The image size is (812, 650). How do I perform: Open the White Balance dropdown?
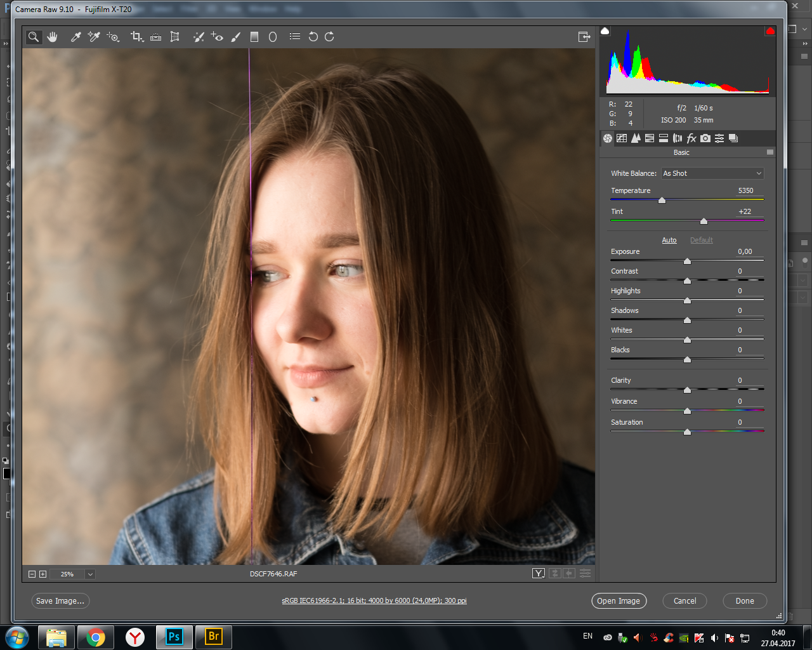click(x=712, y=173)
